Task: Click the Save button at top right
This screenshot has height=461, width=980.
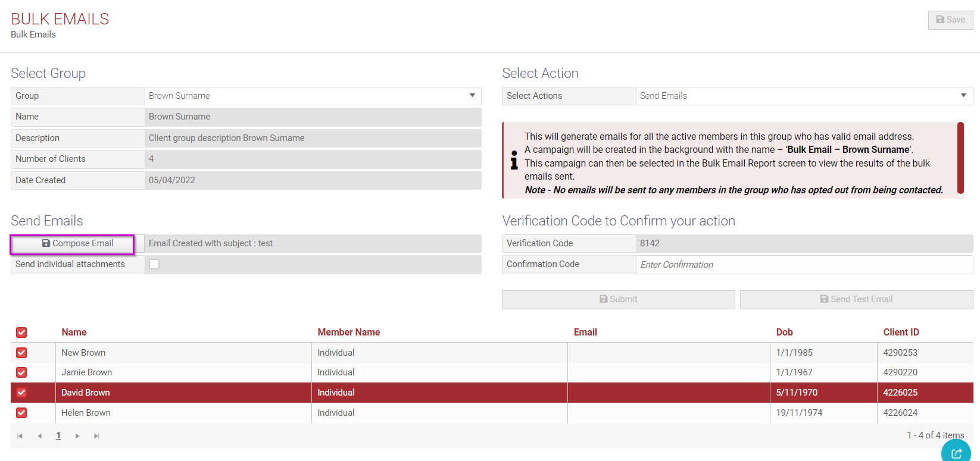Action: coord(950,20)
